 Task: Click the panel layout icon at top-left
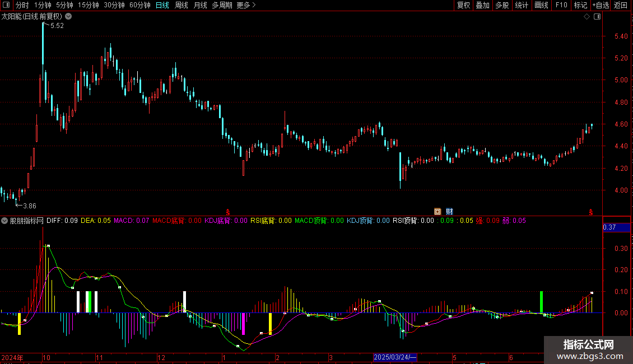pyautogui.click(x=6, y=5)
